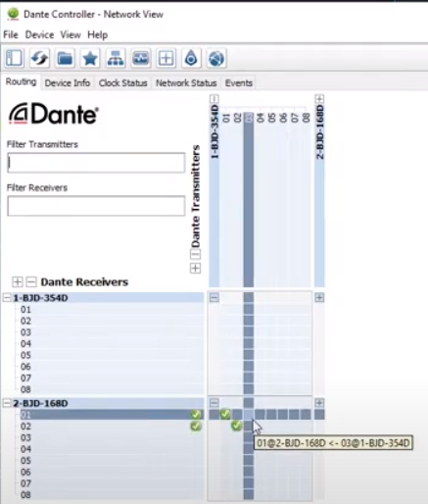The height and width of the screenshot is (504, 428).
Task: Subscribe 2-BJD-168D channel 01 to transmit 04
Action: point(260,415)
